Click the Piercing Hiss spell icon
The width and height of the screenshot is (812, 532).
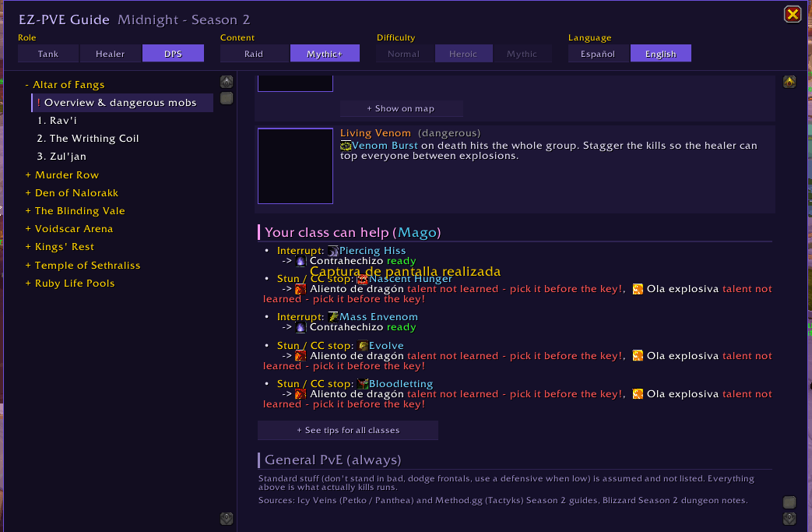click(333, 252)
